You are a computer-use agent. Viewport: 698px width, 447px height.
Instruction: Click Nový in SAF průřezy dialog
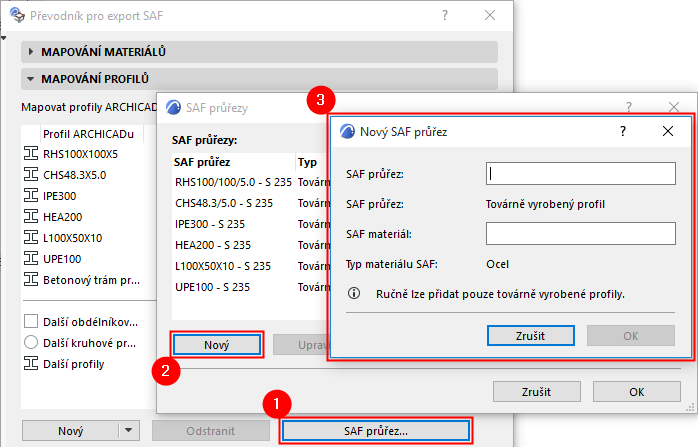217,345
